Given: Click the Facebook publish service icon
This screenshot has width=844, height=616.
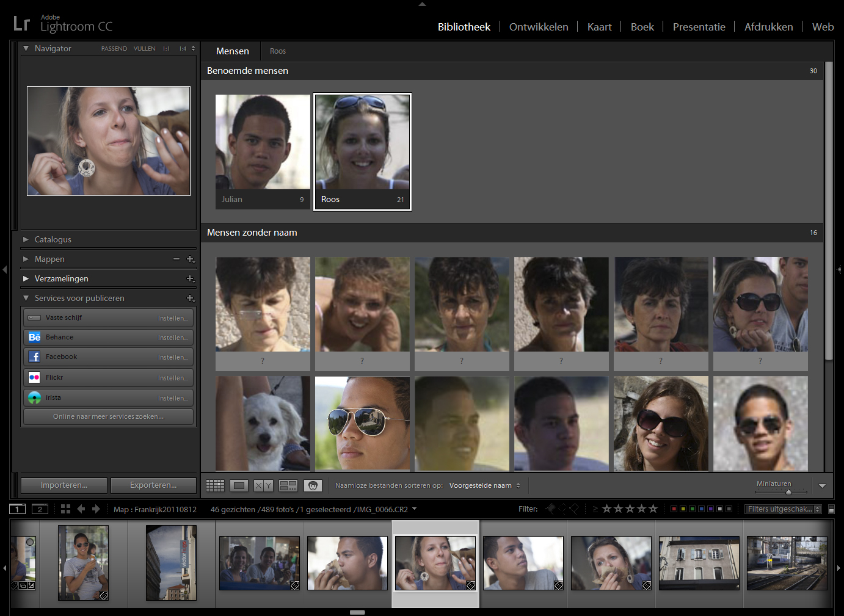Looking at the screenshot, I should tap(34, 357).
